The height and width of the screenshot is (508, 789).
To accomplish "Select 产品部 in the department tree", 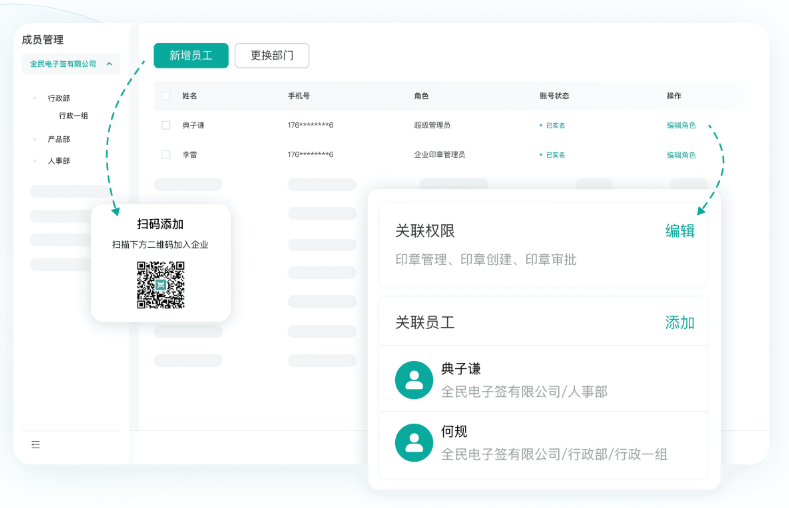I will (59, 139).
